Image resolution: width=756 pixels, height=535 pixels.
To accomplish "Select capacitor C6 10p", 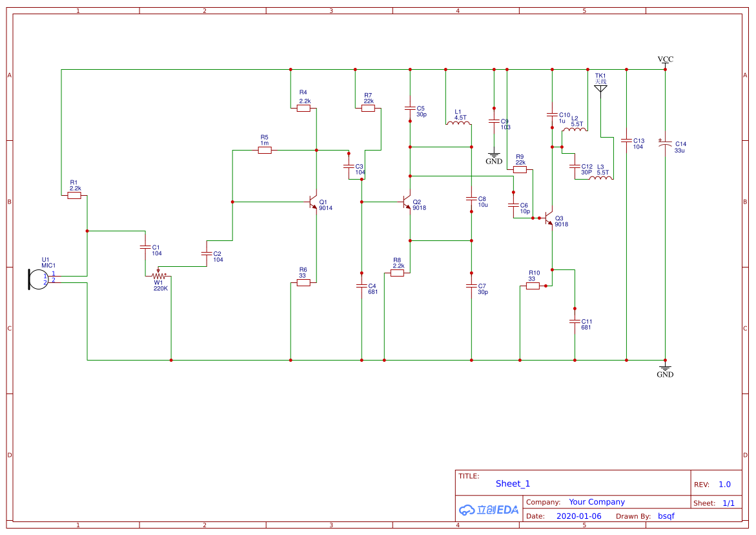I will tap(513, 205).
